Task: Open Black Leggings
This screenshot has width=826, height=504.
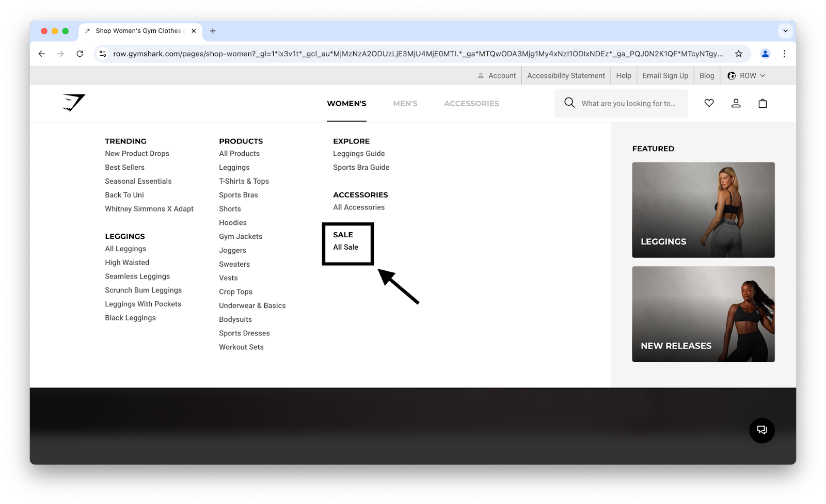Action: pyautogui.click(x=130, y=318)
